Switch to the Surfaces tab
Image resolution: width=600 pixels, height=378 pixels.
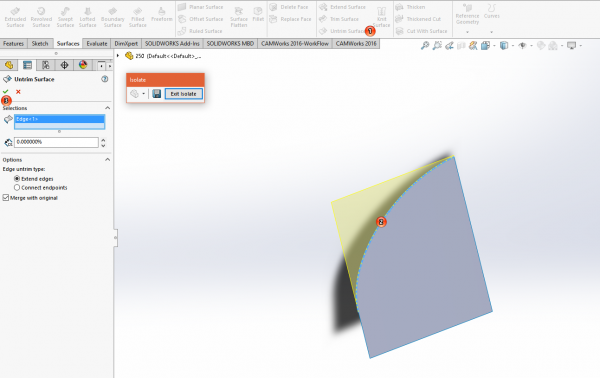(68, 44)
